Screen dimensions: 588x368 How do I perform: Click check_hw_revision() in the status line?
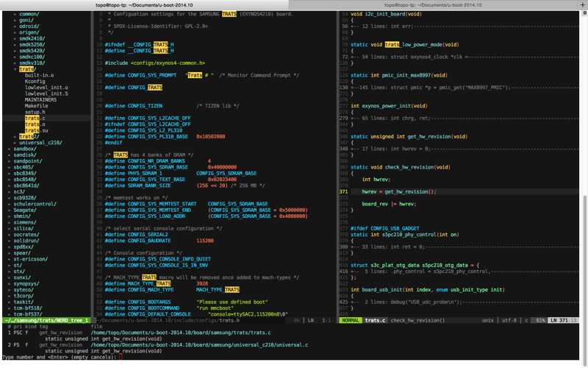point(417,320)
